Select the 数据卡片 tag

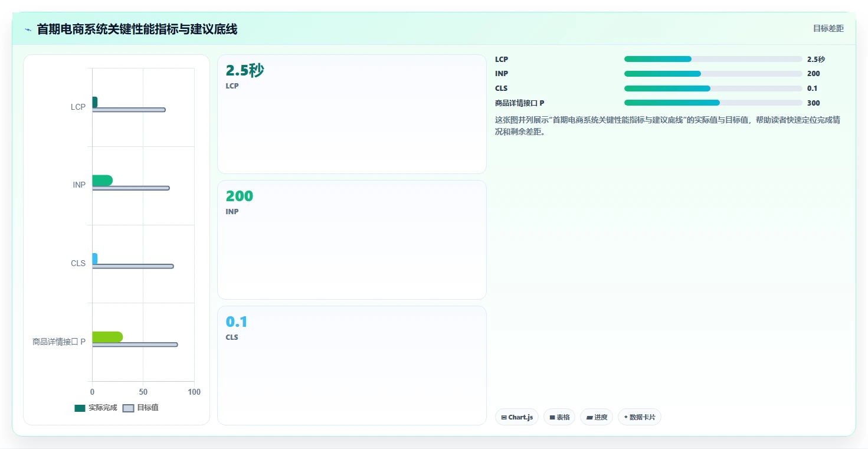[640, 417]
